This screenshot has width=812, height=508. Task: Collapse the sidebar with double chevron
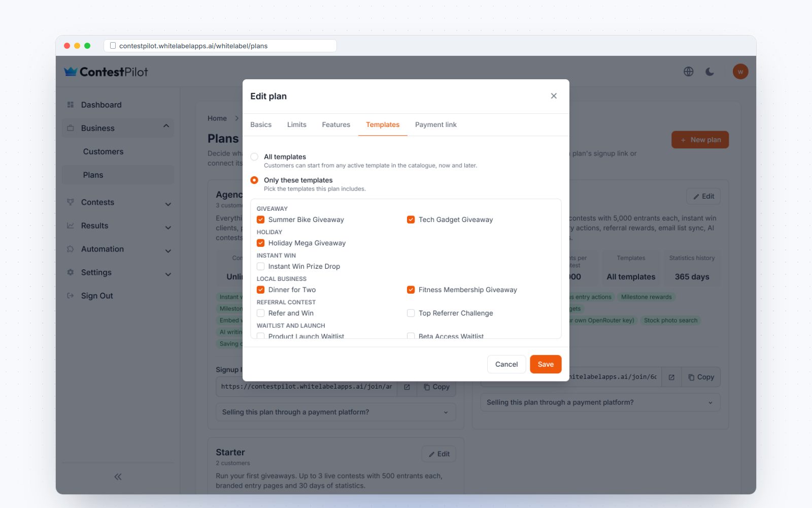tap(118, 477)
